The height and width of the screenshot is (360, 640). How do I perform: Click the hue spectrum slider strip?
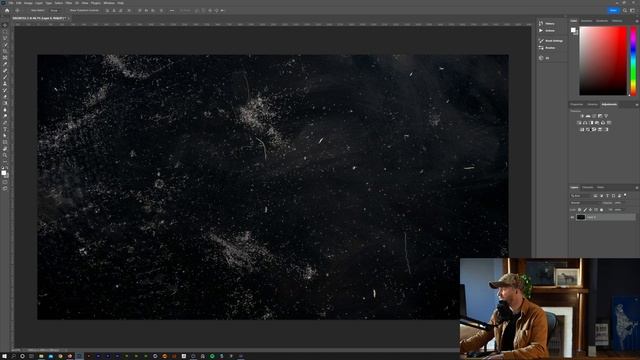(x=633, y=61)
